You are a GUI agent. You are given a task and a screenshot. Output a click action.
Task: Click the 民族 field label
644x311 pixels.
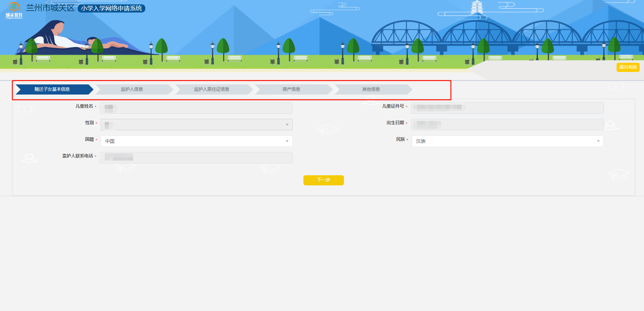point(400,139)
